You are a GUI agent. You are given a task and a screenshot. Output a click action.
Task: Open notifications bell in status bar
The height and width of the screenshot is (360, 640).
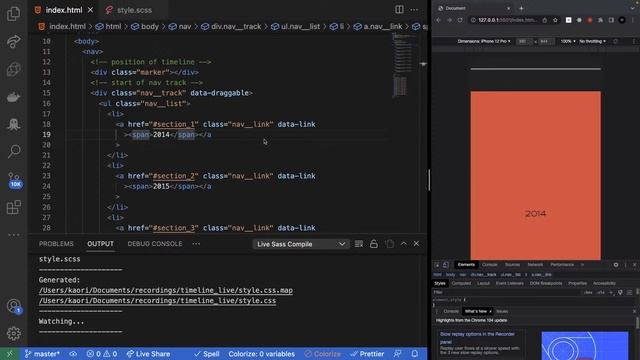point(415,354)
